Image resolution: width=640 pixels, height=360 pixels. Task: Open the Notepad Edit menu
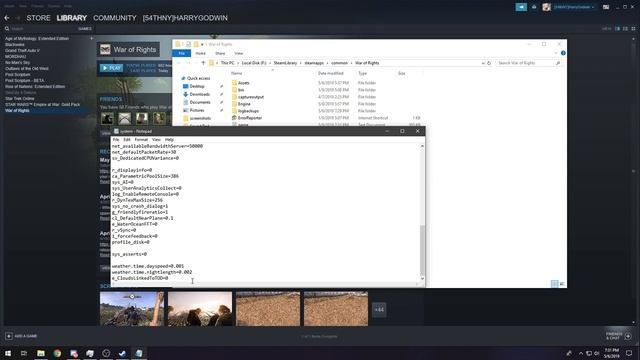(x=127, y=140)
